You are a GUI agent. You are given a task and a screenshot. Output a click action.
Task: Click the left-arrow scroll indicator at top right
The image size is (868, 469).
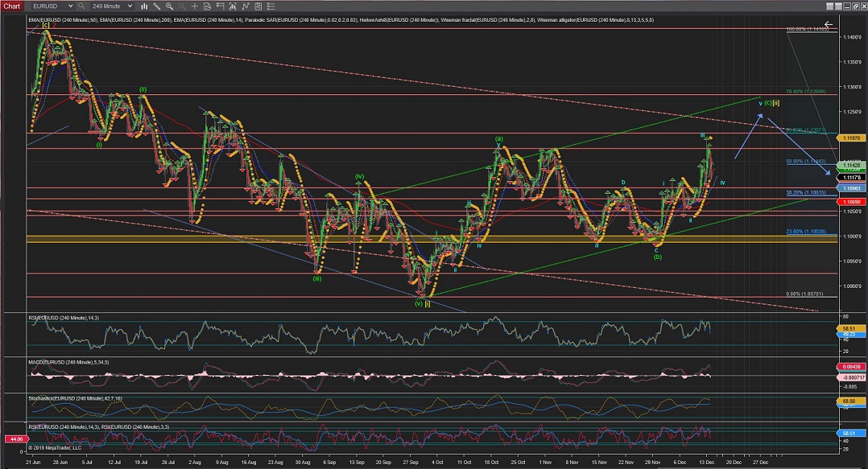[x=828, y=24]
